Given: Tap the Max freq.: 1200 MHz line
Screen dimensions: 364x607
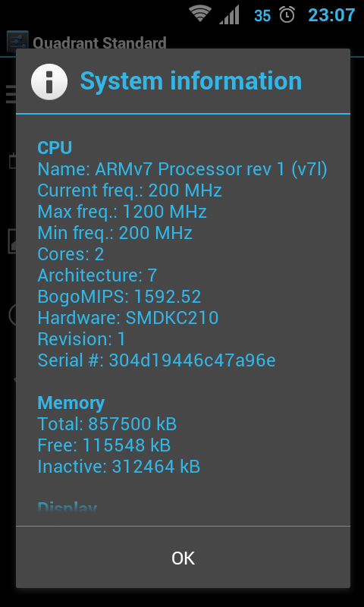Looking at the screenshot, I should (122, 212).
